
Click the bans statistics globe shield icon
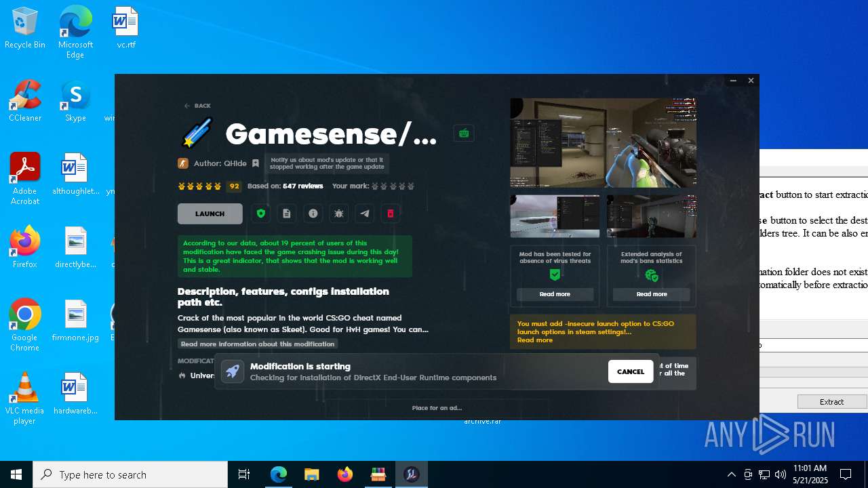[652, 275]
